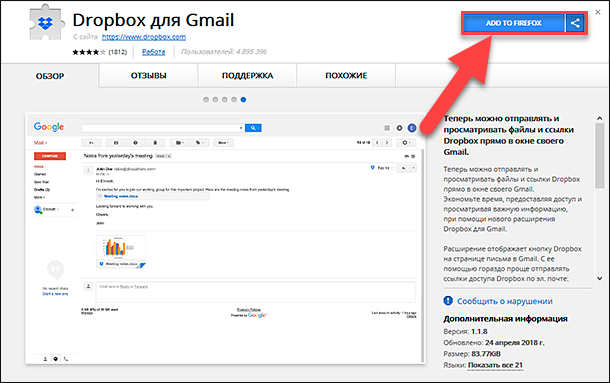Click the previous message arrow in screenshot
610x383 pixels.
click(377, 143)
